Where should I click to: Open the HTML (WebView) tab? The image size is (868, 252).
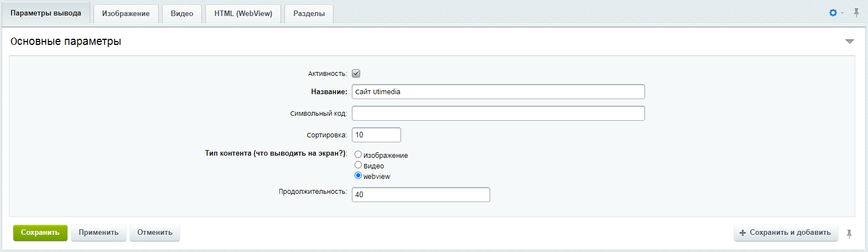243,14
